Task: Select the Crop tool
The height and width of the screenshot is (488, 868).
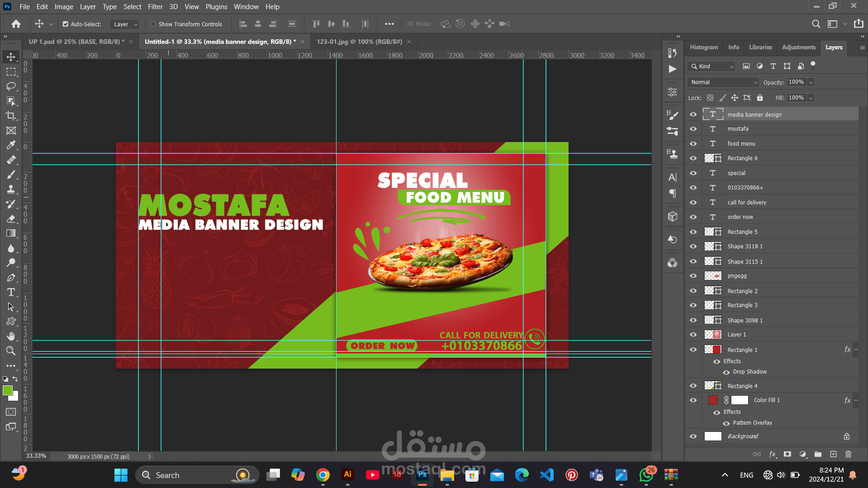Action: tap(11, 116)
